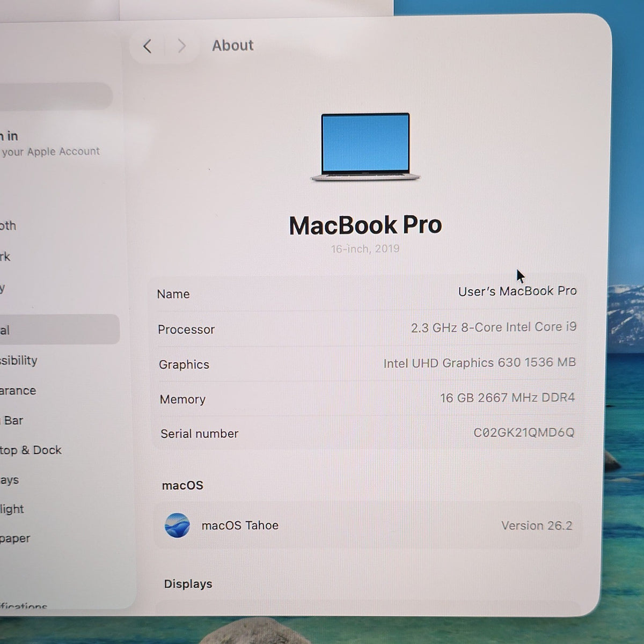Viewport: 644px width, 644px height.
Task: Click the 'Serial number' label
Action: coord(199,434)
